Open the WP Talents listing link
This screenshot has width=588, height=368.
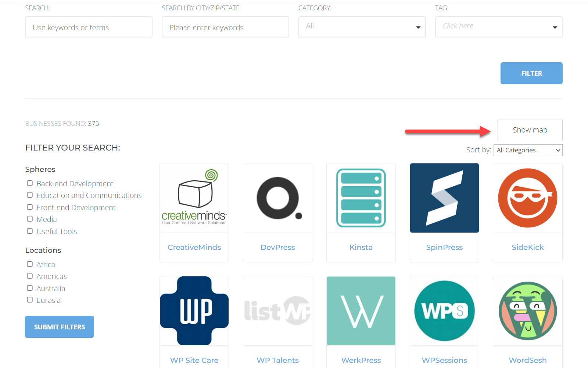pos(277,360)
